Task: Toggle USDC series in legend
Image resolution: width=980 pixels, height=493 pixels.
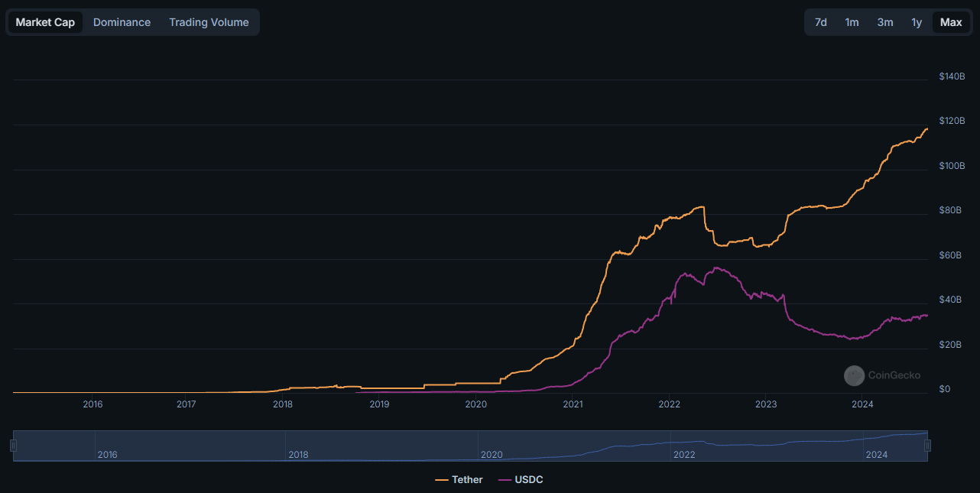Action: [528, 480]
